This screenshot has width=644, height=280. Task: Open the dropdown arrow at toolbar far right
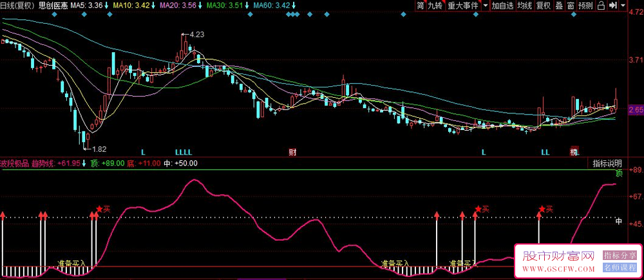click(623, 5)
